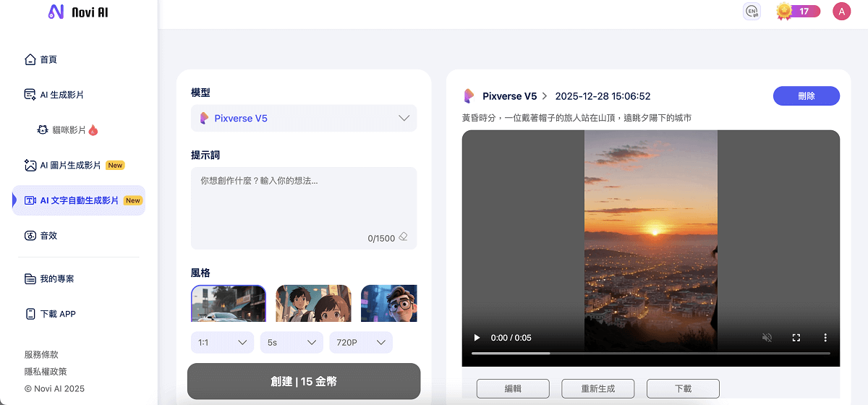Image resolution: width=868 pixels, height=405 pixels.
Task: Click the cat icon beside 貓咪影片
Action: (43, 130)
